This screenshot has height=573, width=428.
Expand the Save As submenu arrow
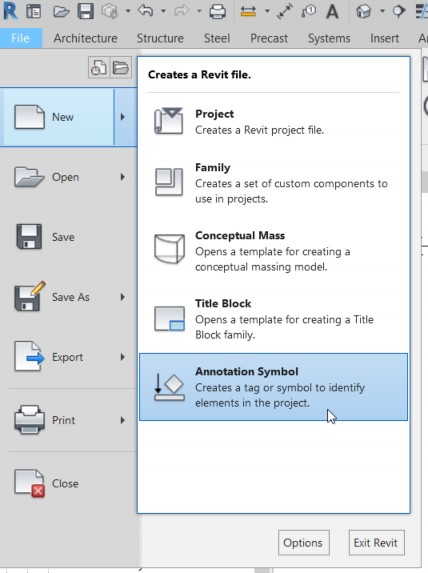tap(123, 297)
